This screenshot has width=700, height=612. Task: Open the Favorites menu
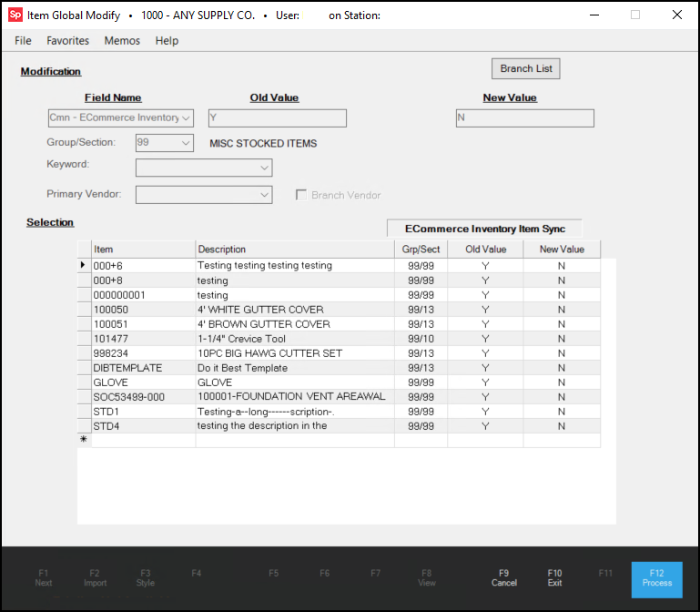click(x=68, y=41)
